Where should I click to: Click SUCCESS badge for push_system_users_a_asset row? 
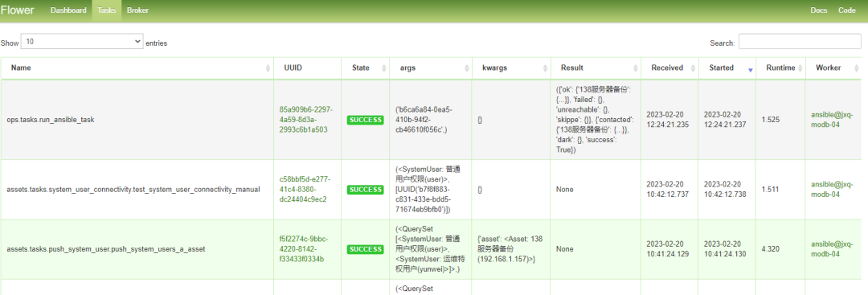[366, 249]
